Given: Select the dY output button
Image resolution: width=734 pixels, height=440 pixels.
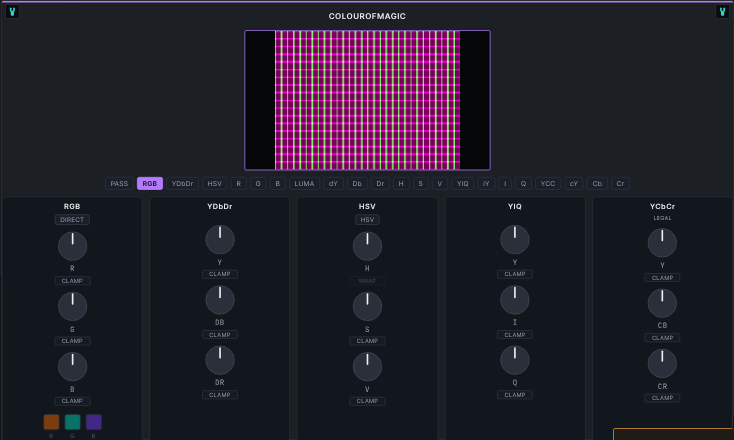Looking at the screenshot, I should [x=333, y=183].
